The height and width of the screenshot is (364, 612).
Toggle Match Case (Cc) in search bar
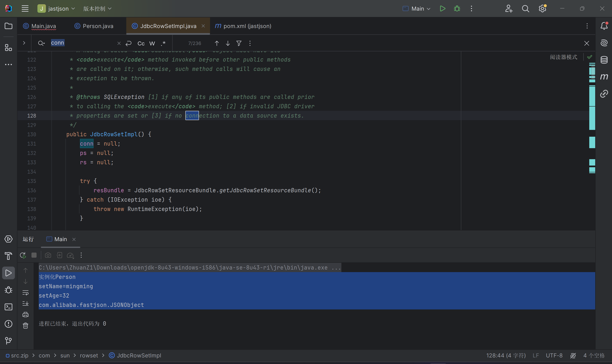tap(141, 44)
